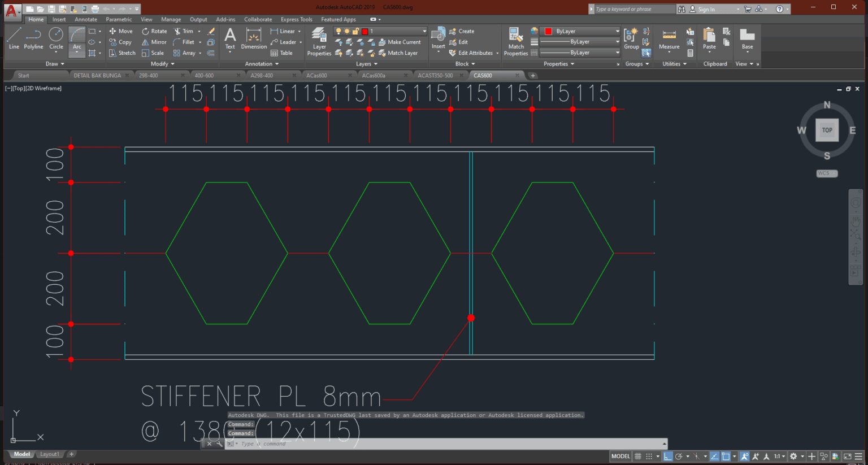This screenshot has width=868, height=465.
Task: Switch to Layout1
Action: tap(50, 454)
